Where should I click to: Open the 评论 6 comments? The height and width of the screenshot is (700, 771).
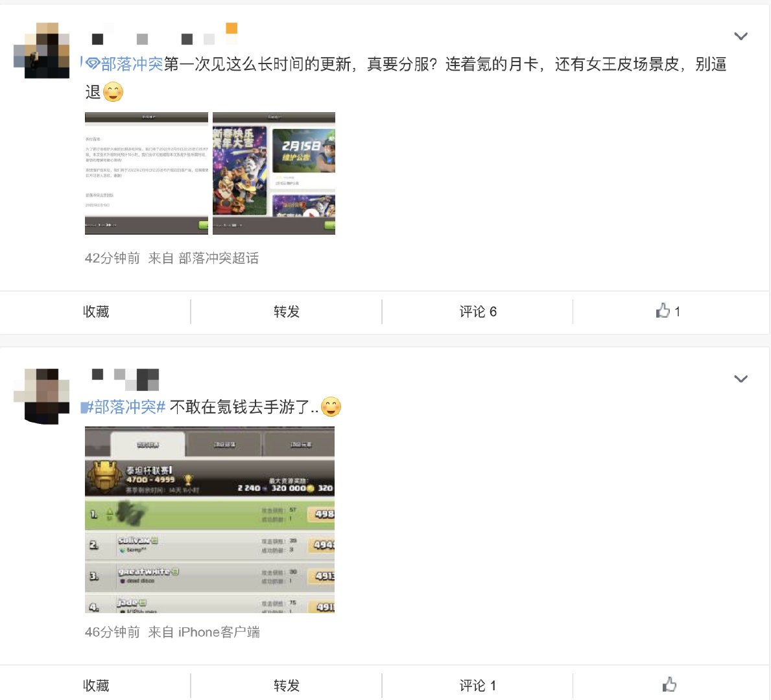click(x=478, y=311)
